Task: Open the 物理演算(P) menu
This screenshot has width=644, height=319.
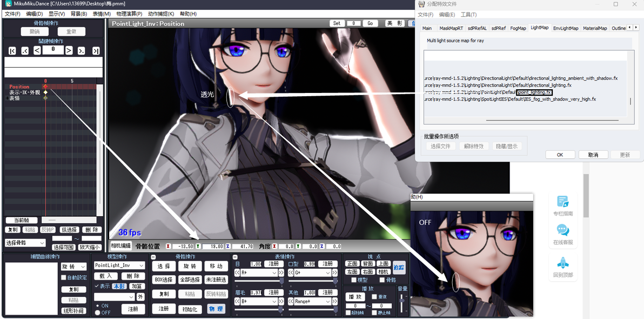Action: tap(129, 14)
